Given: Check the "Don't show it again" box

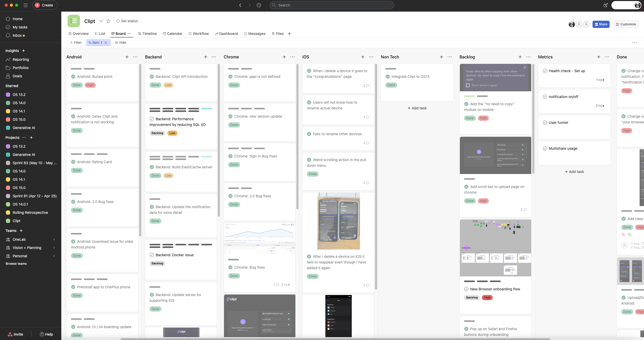Looking at the screenshot, I should [468, 85].
